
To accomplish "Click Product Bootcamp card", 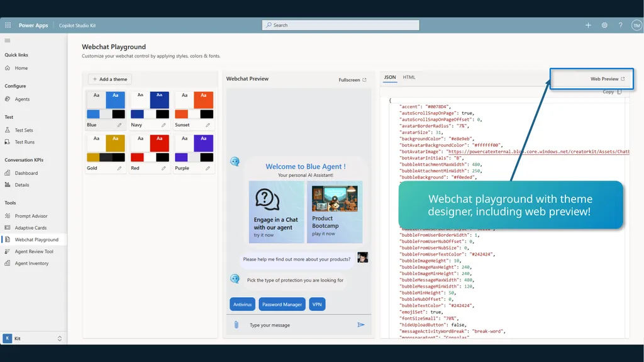I will 335,212.
